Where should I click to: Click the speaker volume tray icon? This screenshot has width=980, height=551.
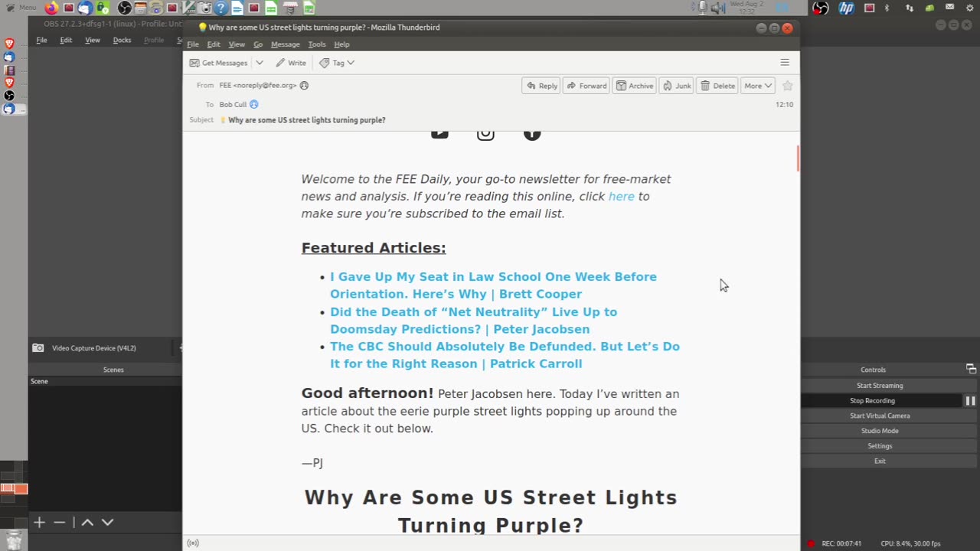tap(717, 8)
